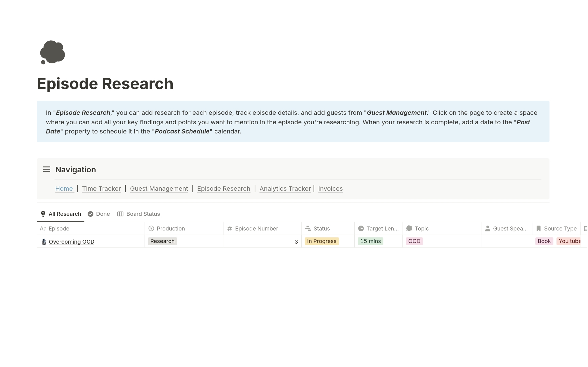Open the Home navigation link

click(x=64, y=189)
